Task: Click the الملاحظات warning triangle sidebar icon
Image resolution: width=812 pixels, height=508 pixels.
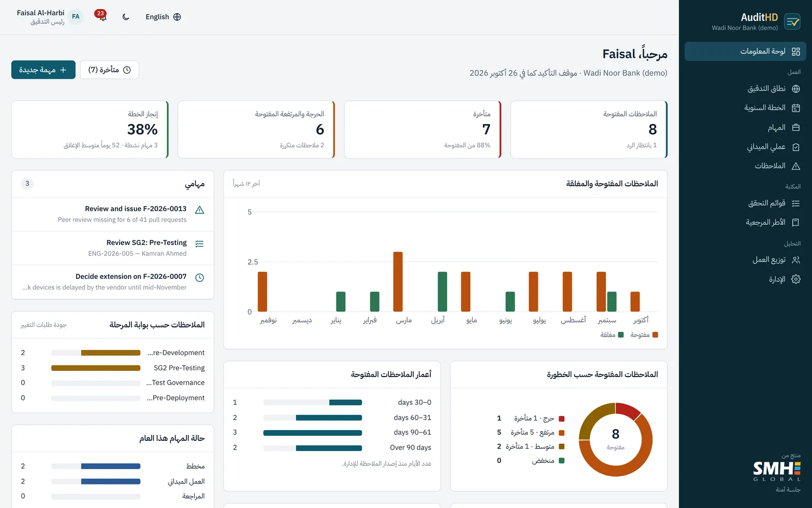Action: click(x=796, y=166)
